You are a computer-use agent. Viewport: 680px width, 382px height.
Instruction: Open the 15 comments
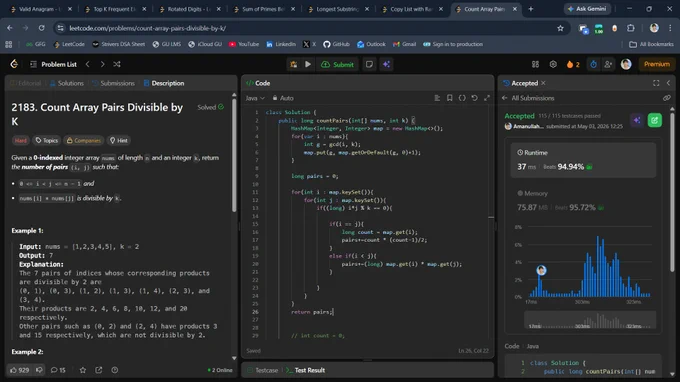(58, 370)
